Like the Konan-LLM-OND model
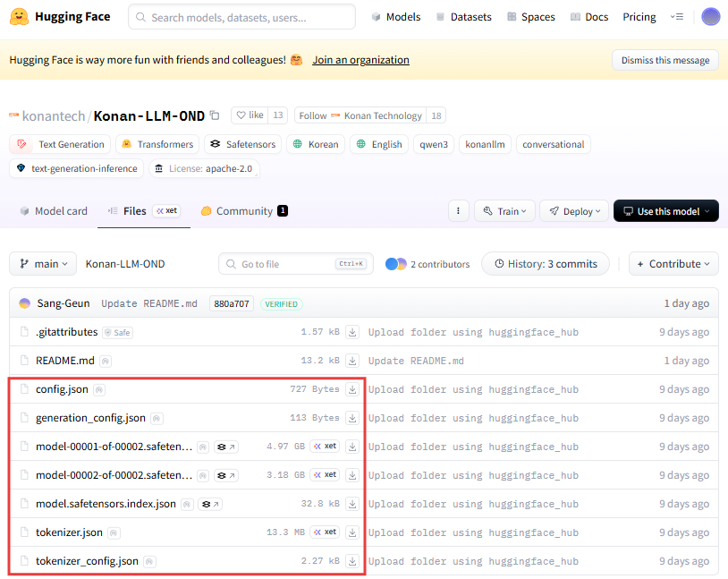This screenshot has height=579, width=728. (250, 115)
